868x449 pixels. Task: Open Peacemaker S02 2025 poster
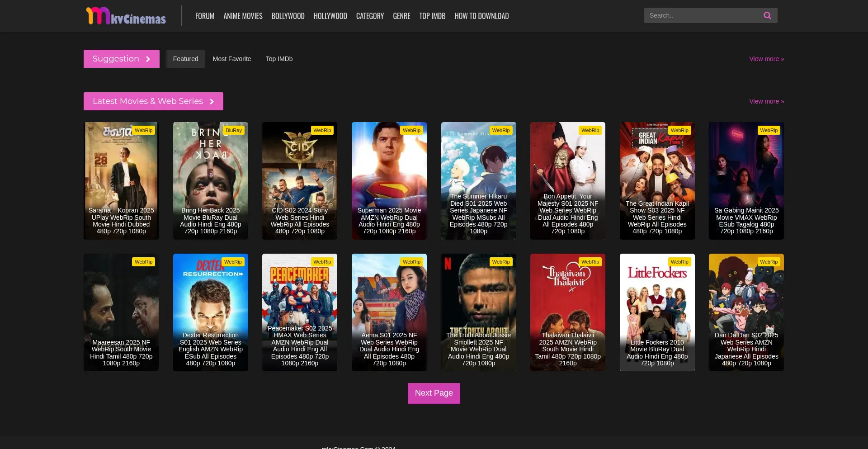coord(300,312)
